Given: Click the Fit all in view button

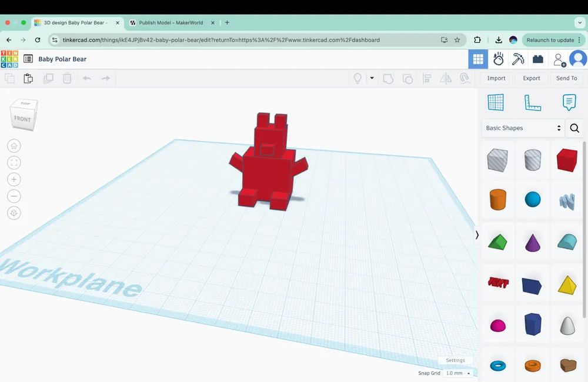Looking at the screenshot, I should (x=14, y=163).
